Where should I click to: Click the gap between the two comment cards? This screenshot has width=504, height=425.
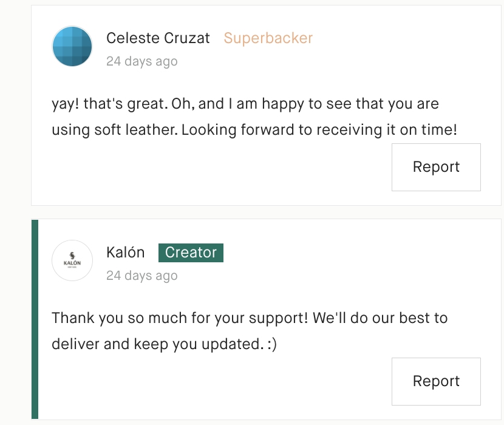click(x=266, y=212)
